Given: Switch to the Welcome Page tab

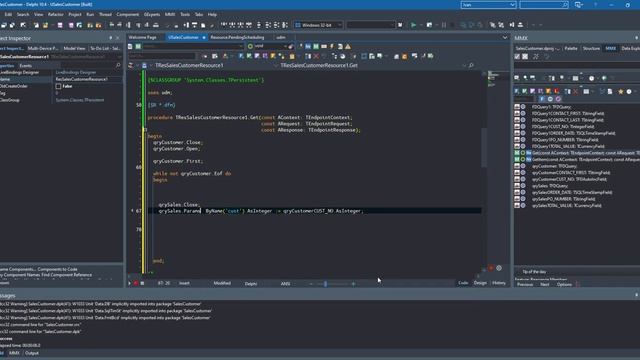Looking at the screenshot, I should (142, 38).
